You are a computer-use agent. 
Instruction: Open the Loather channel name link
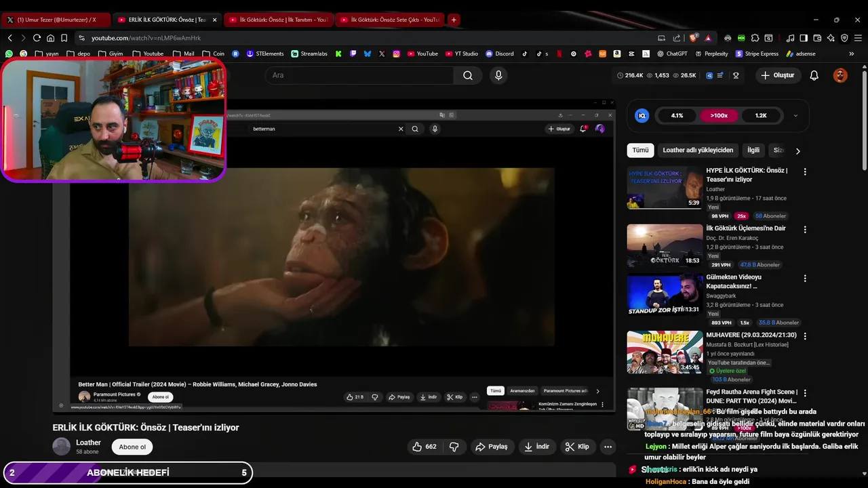click(88, 443)
